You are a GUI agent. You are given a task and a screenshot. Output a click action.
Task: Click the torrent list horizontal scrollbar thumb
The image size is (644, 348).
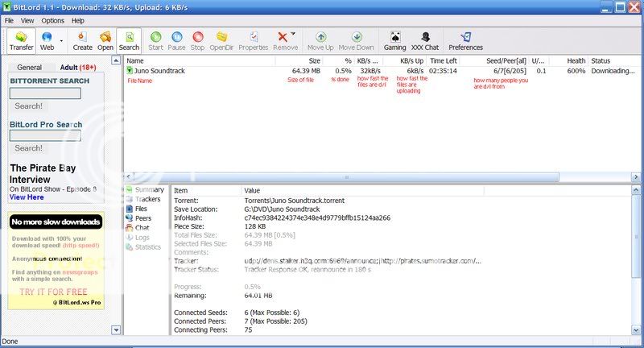tap(346, 177)
